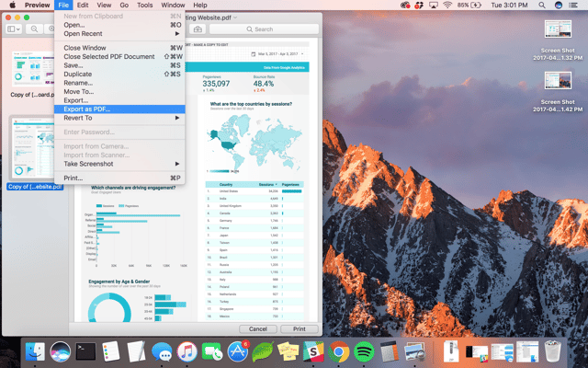Open the Tools menu in menu bar
This screenshot has width=588, height=368.
click(x=144, y=6)
